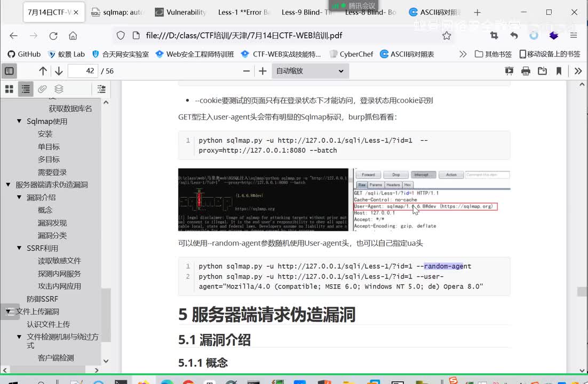
Task: Collapse the 漏洞介绍 outline section
Action: tap(19, 197)
